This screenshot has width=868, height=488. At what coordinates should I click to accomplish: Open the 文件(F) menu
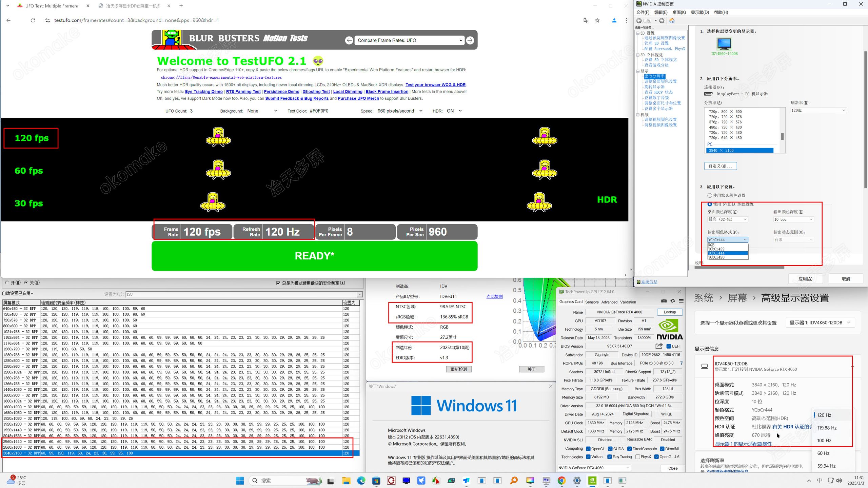click(x=643, y=13)
